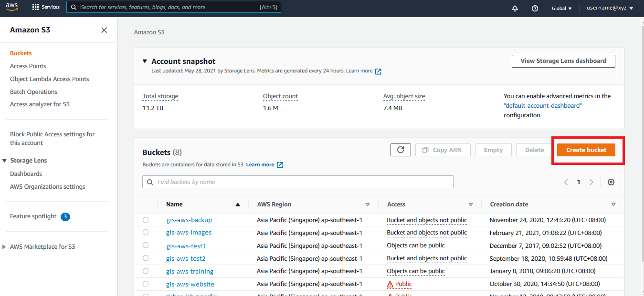This screenshot has height=296, width=644.
Task: Click the search magnifier in the top bar
Action: pyautogui.click(x=74, y=7)
